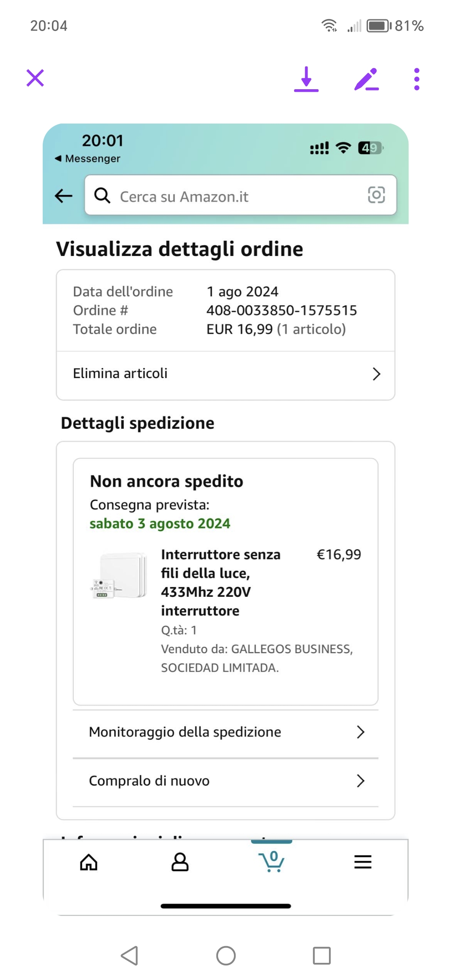The width and height of the screenshot is (452, 980).
Task: Expand Elimina articoli chevron
Action: tap(376, 374)
